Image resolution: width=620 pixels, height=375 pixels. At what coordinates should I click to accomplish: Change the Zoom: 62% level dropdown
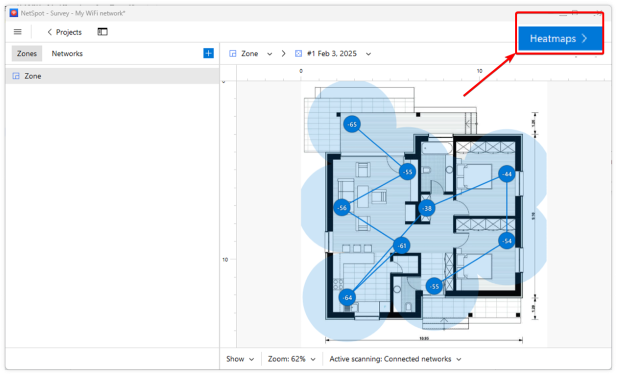(x=292, y=359)
